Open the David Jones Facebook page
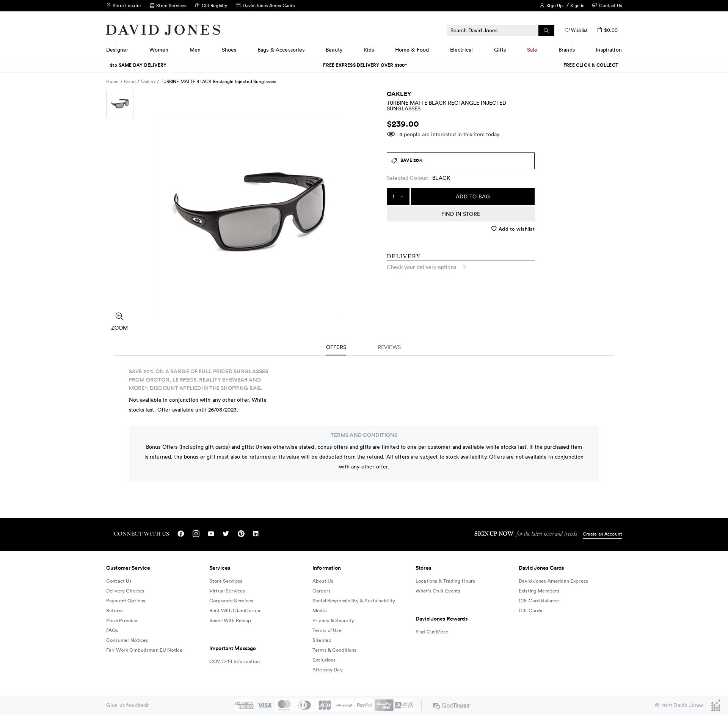728x715 pixels. click(181, 534)
